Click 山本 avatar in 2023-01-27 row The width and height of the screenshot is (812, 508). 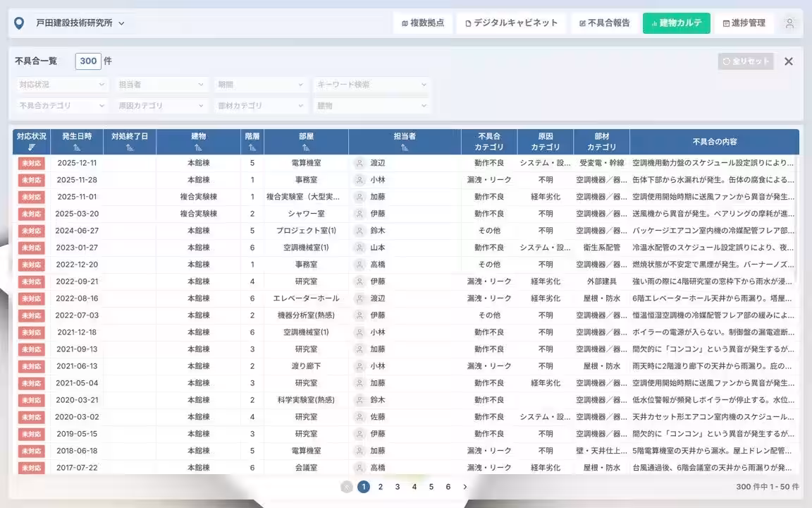[x=359, y=248]
